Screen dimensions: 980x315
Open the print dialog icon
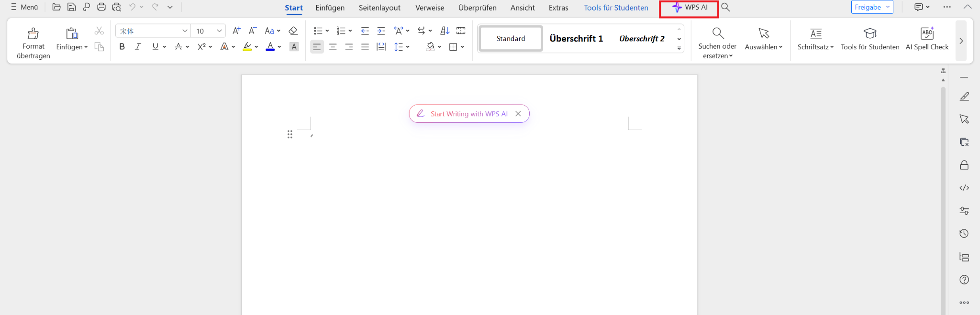(101, 7)
